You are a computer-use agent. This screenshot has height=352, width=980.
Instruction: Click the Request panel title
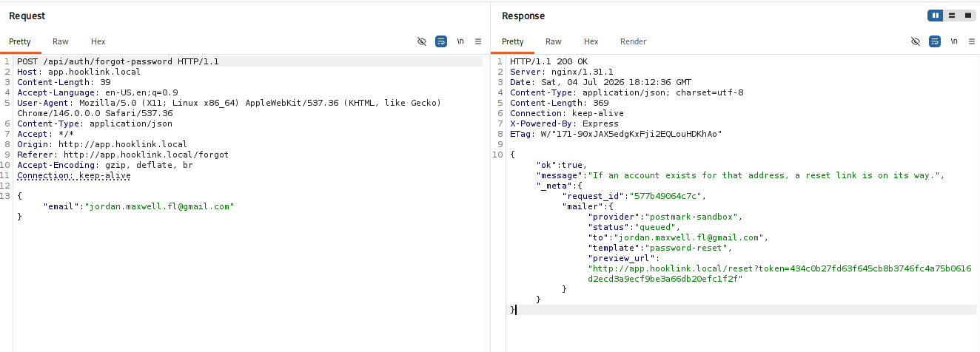(27, 16)
